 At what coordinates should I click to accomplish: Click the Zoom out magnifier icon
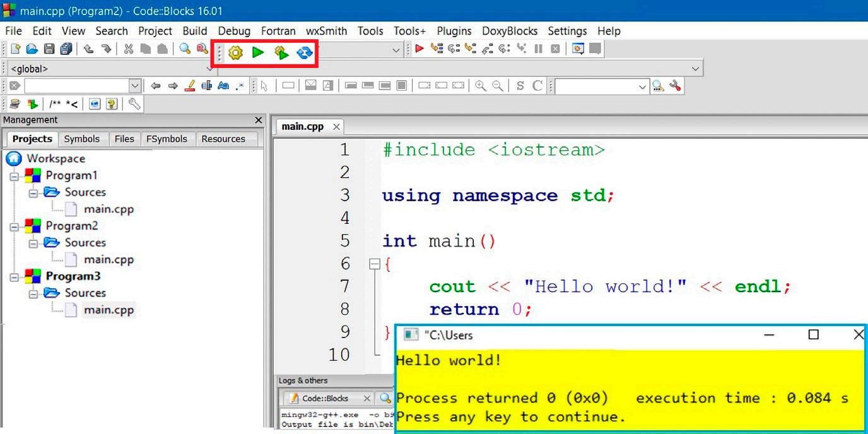click(x=498, y=86)
